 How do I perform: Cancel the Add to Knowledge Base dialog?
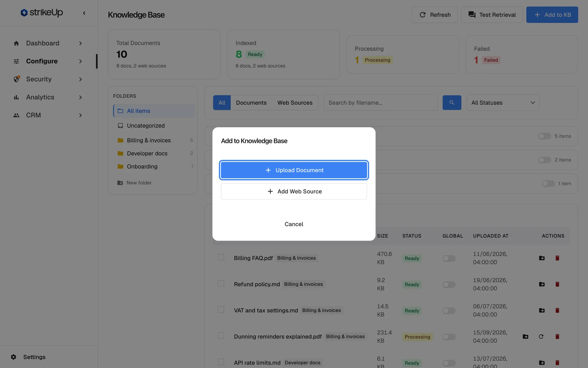point(294,224)
